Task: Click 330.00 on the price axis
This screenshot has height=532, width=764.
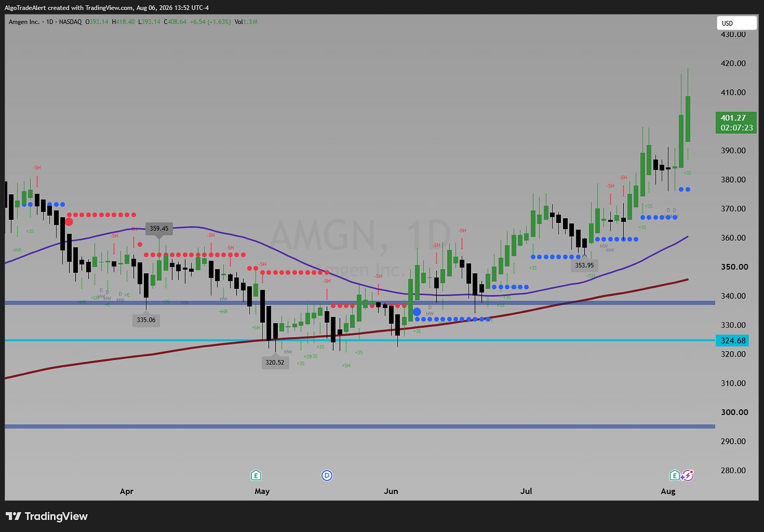Action: click(733, 325)
